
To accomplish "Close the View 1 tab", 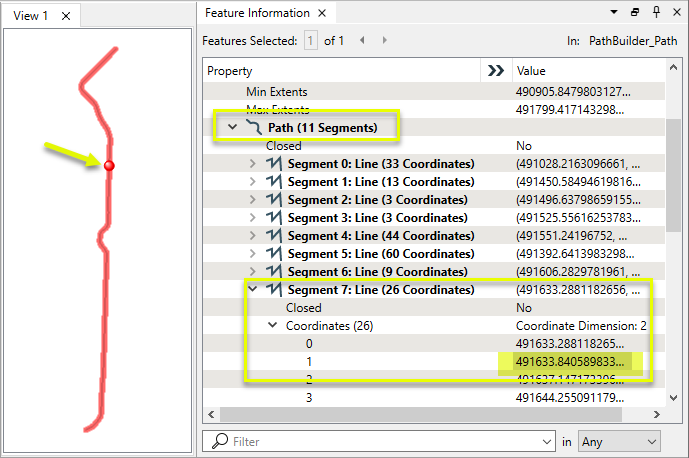I will click(x=66, y=15).
